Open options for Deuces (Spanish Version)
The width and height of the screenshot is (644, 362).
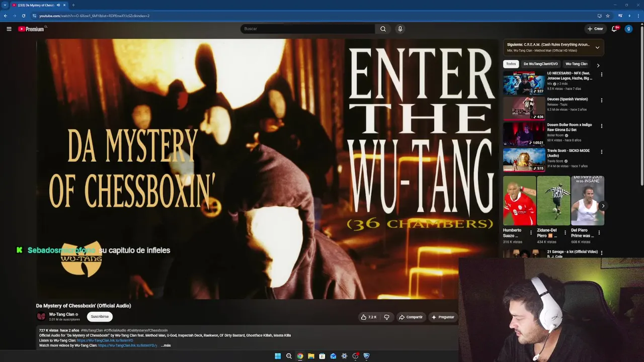point(601,100)
